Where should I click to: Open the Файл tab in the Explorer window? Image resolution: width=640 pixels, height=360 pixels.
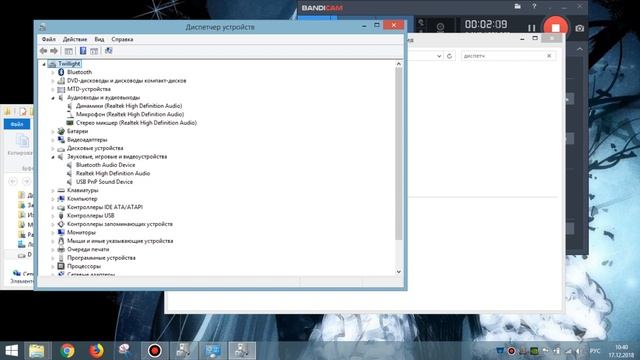point(17,124)
